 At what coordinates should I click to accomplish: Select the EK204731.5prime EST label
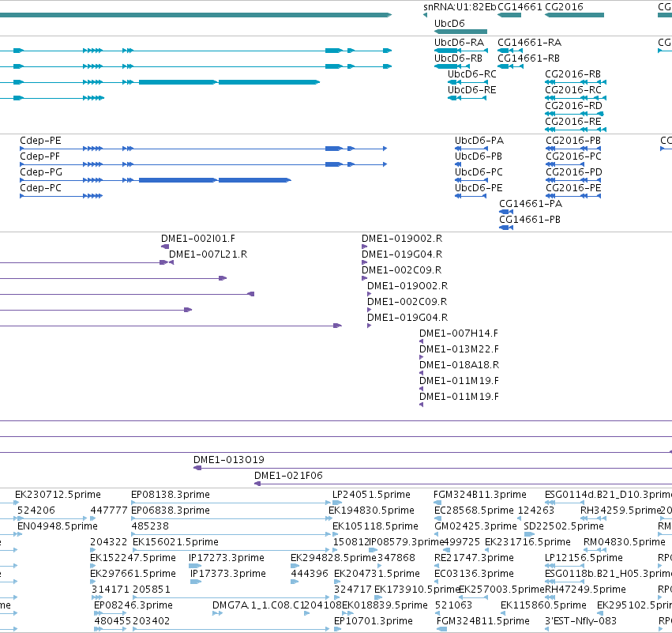[x=377, y=575]
